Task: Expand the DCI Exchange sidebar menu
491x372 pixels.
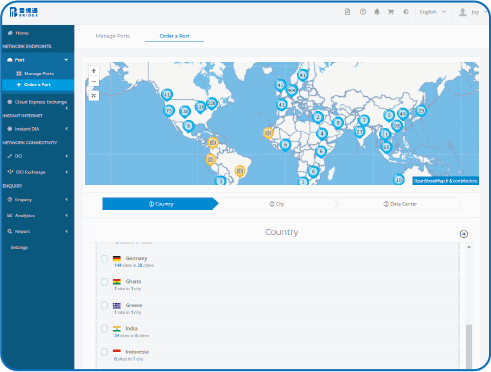Action: (x=37, y=172)
